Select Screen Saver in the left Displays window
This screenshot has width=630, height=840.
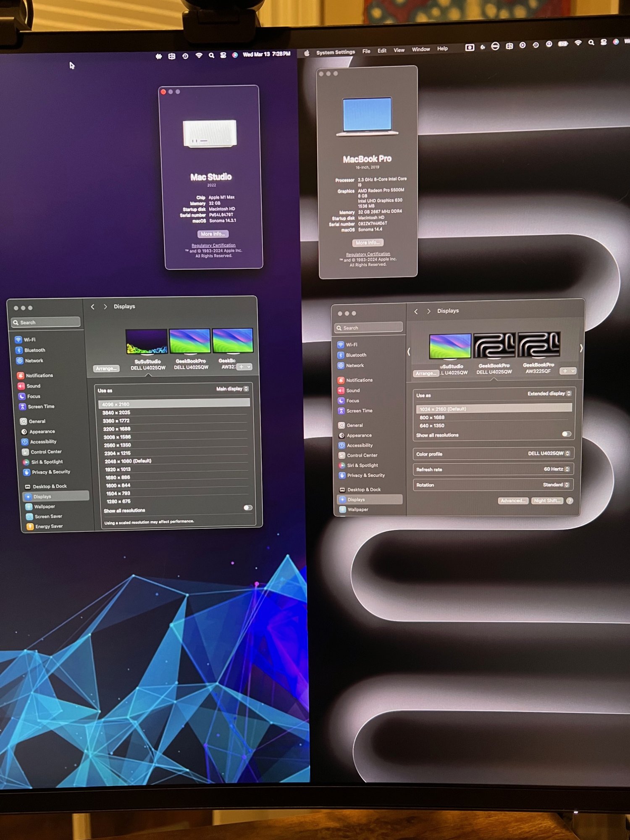click(x=44, y=517)
